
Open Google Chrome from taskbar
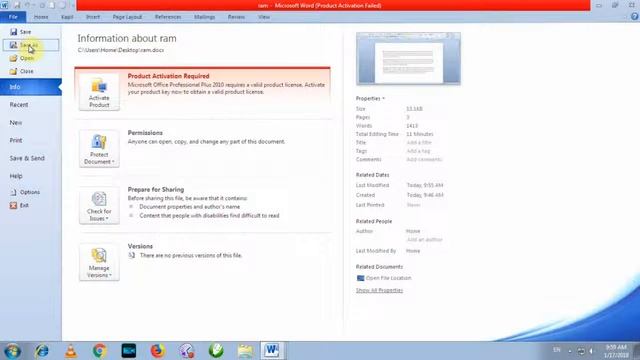[99, 351]
